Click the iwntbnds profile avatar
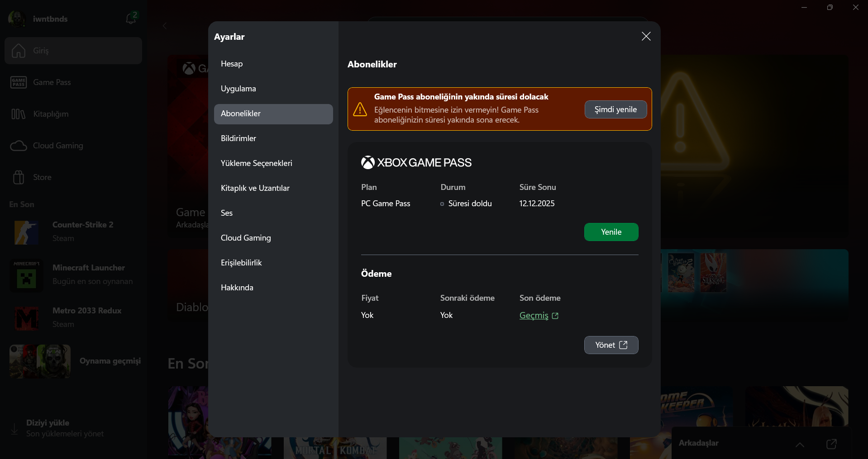 pos(17,19)
